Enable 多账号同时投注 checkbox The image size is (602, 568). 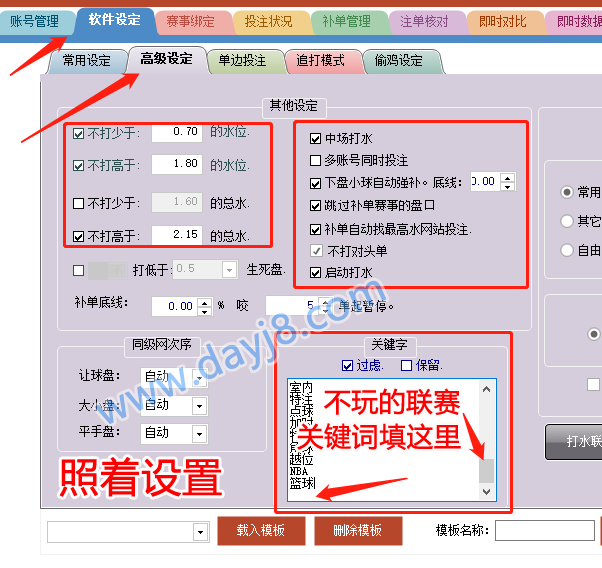click(x=315, y=161)
